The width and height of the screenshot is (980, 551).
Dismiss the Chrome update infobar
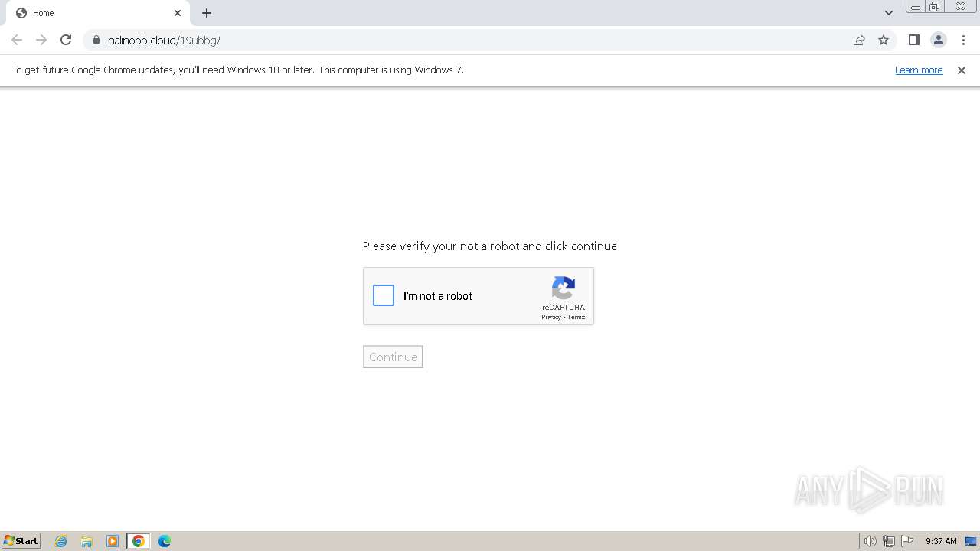click(x=962, y=70)
